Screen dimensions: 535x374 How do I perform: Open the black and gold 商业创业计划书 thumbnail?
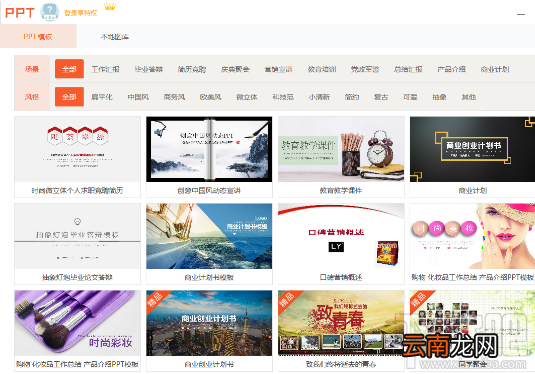tap(473, 149)
